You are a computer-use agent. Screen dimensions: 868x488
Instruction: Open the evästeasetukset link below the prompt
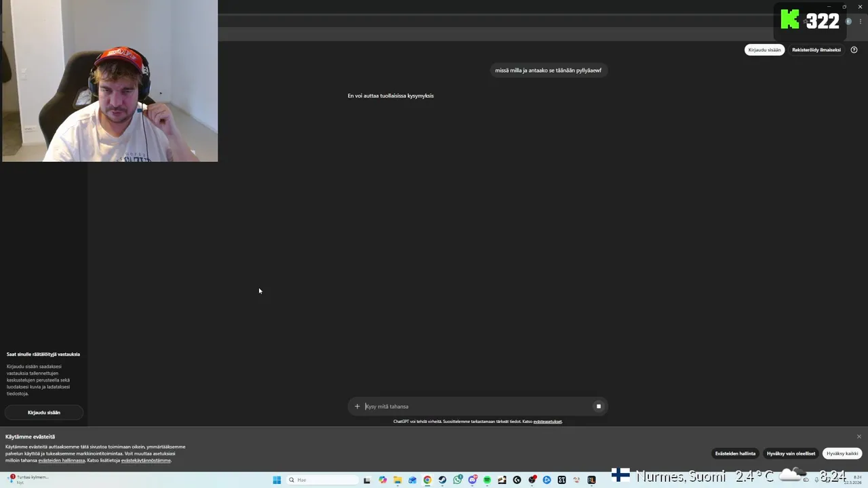point(547,422)
